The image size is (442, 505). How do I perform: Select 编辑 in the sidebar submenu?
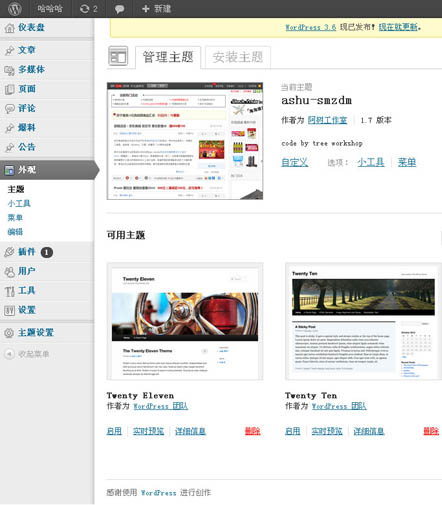15,232
